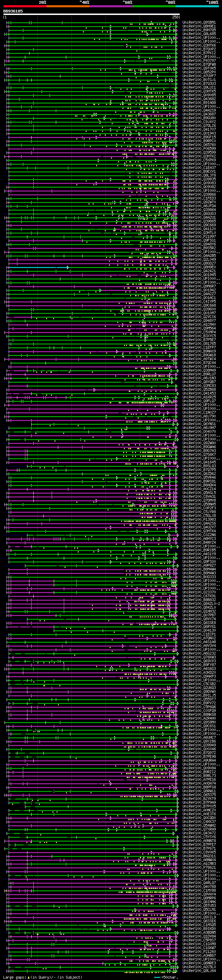Viewport: 222px width, 980px height.
Task: Click the purple ~60% legend bar
Action: (111, 6)
